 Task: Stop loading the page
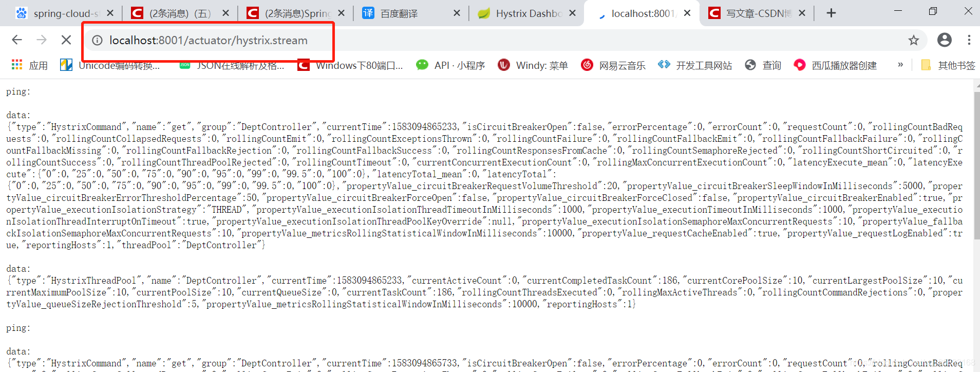66,40
